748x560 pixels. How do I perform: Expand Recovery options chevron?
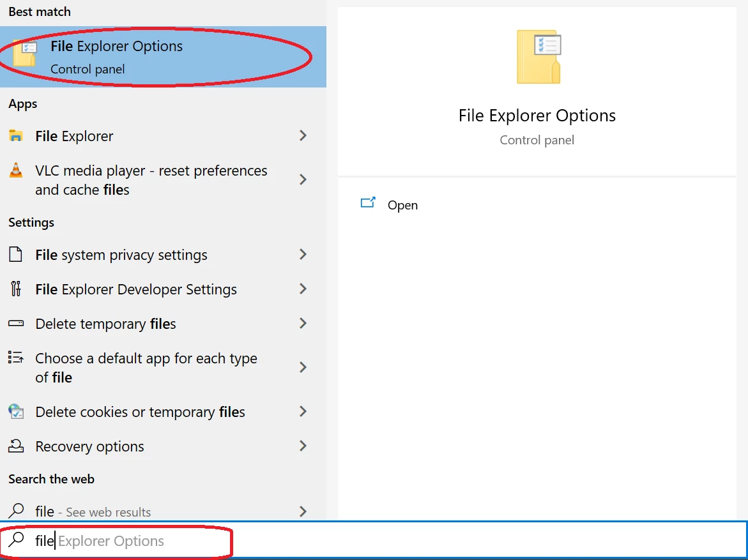pyautogui.click(x=303, y=446)
